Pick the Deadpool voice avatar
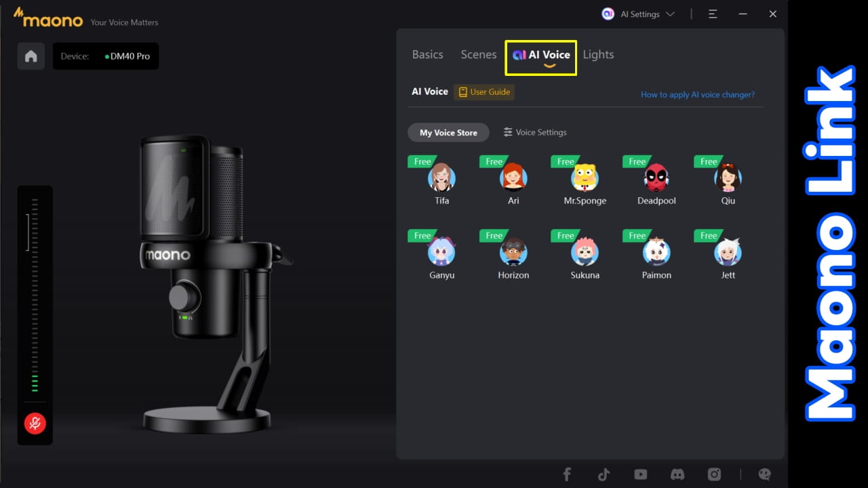The width and height of the screenshot is (868, 488). [x=656, y=178]
